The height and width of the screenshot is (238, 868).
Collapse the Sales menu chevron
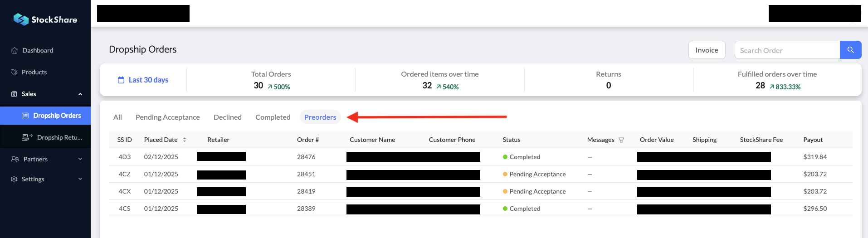(80, 94)
